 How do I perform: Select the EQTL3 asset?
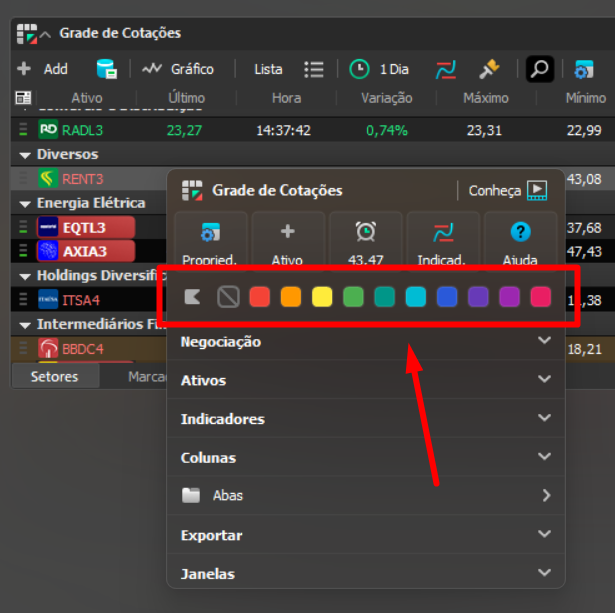(x=86, y=227)
